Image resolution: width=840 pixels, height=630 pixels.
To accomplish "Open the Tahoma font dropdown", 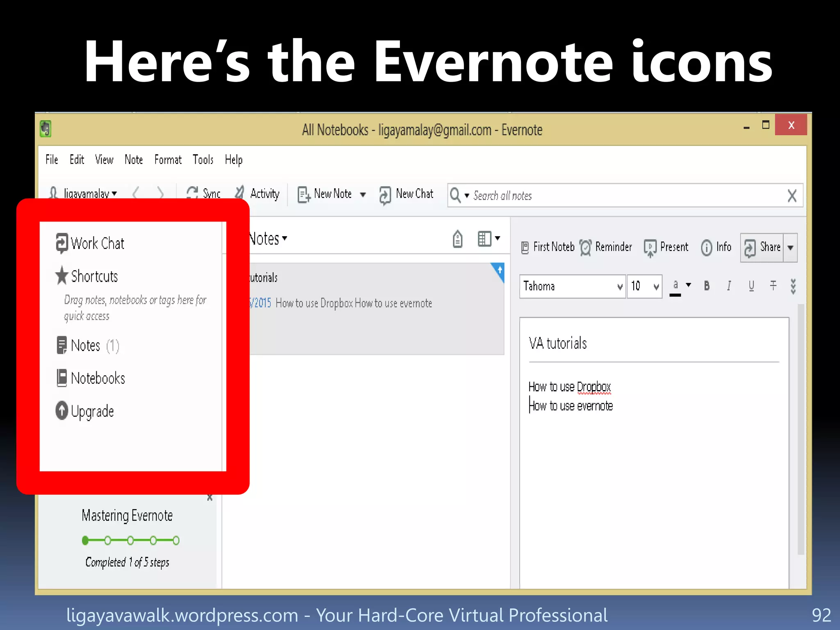I will click(573, 286).
